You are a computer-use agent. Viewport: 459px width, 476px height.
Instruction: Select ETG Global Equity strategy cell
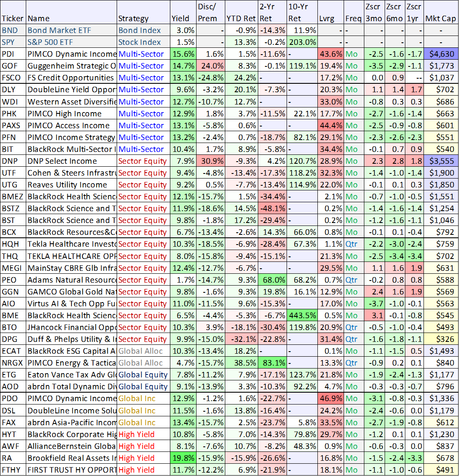143,374
